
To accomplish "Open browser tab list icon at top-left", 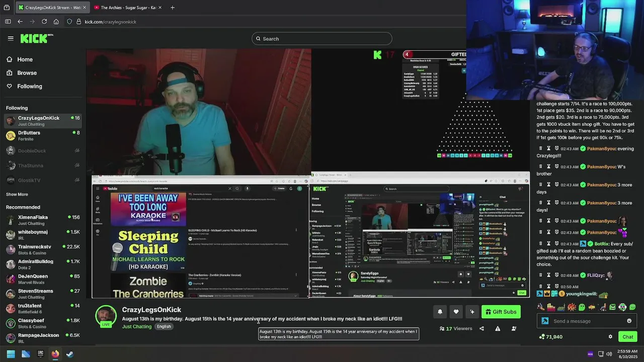I will (7, 8).
